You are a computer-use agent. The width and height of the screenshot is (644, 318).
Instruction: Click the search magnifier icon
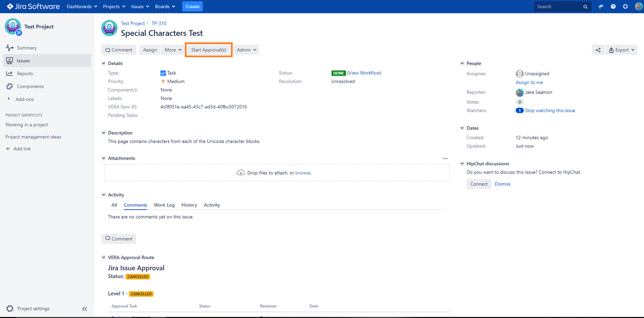pyautogui.click(x=585, y=7)
